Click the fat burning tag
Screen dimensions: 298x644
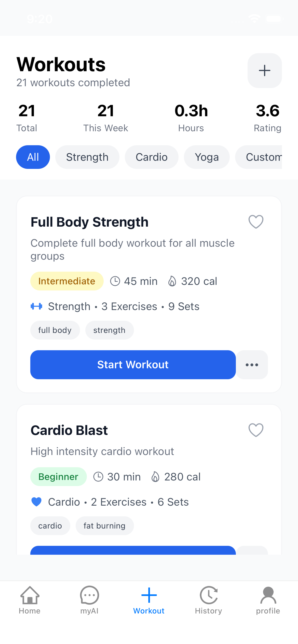click(104, 526)
